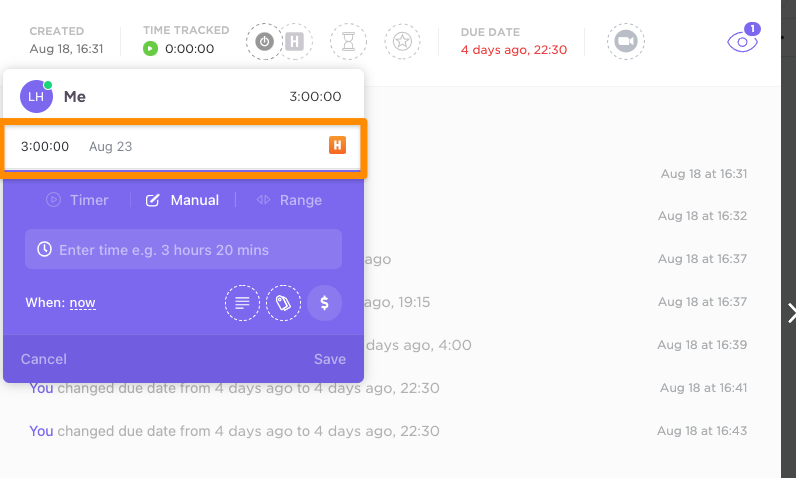Save the time entry

330,359
